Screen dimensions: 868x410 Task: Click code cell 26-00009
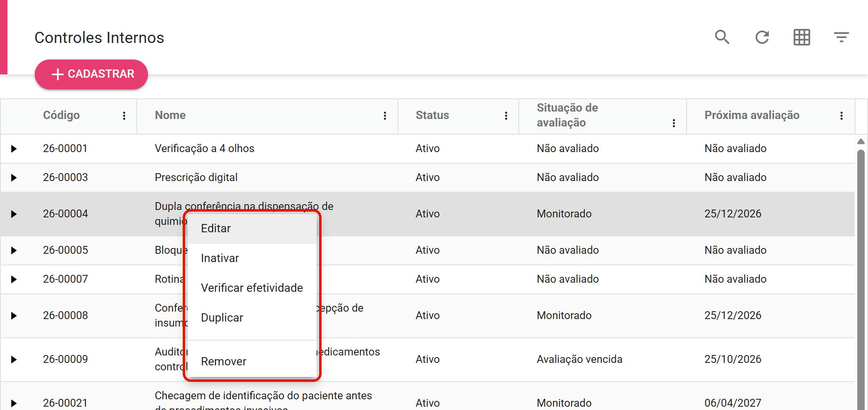coord(65,360)
